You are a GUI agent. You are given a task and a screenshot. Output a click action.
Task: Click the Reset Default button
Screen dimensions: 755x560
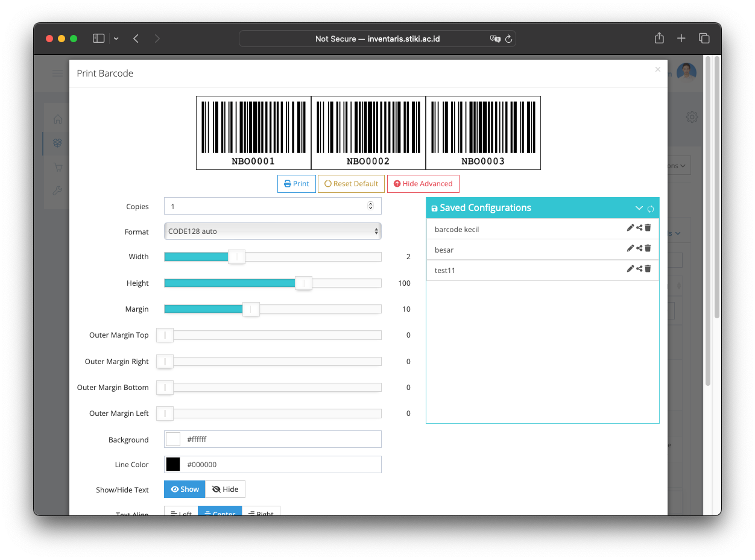[352, 184]
